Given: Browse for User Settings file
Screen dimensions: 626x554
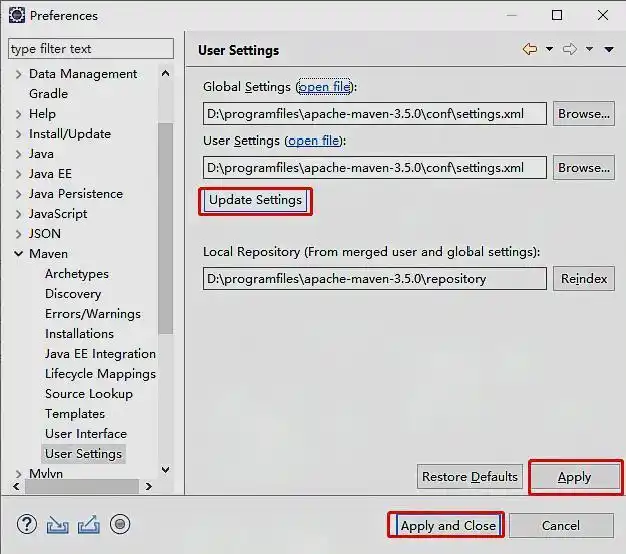Looking at the screenshot, I should tap(584, 168).
